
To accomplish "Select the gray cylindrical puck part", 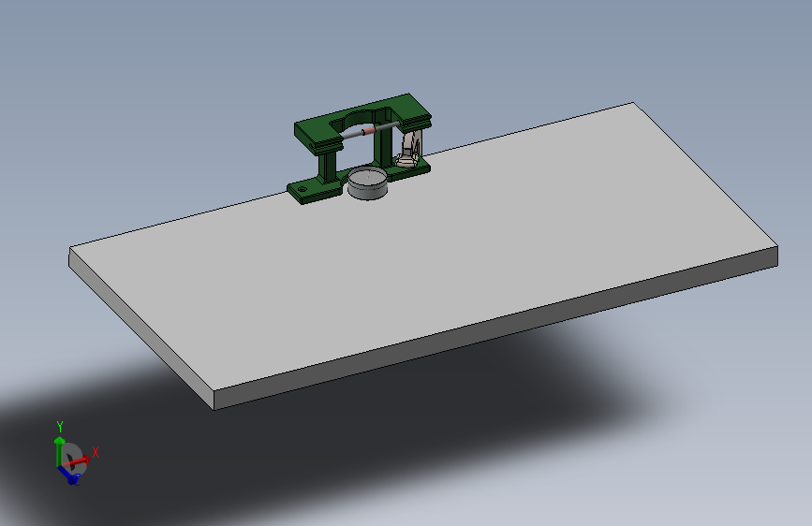I will pyautogui.click(x=368, y=183).
